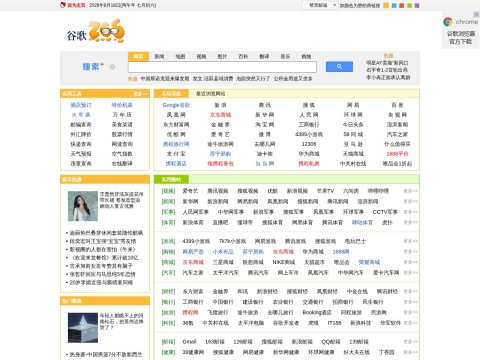The image size is (480, 360).
Task: Expand 更多 on the 科技 row
Action: pos(410,323)
